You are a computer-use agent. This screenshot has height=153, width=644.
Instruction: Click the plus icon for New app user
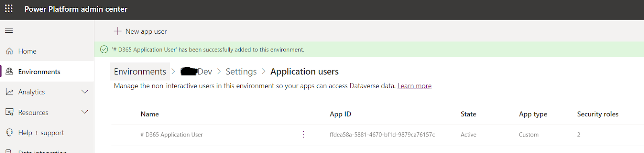[118, 31]
